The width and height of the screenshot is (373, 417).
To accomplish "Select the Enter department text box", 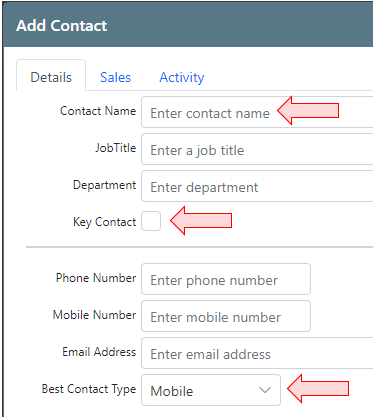I will 257,186.
